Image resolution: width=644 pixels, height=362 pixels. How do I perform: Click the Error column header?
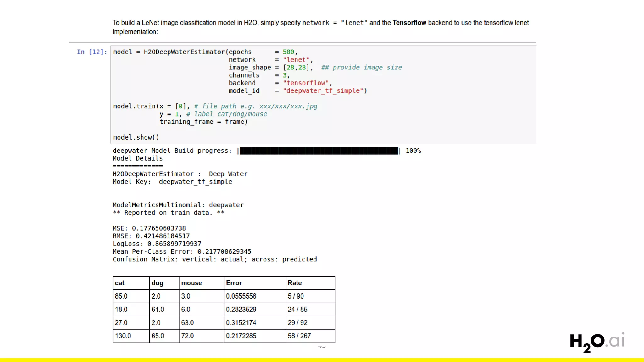[234, 283]
